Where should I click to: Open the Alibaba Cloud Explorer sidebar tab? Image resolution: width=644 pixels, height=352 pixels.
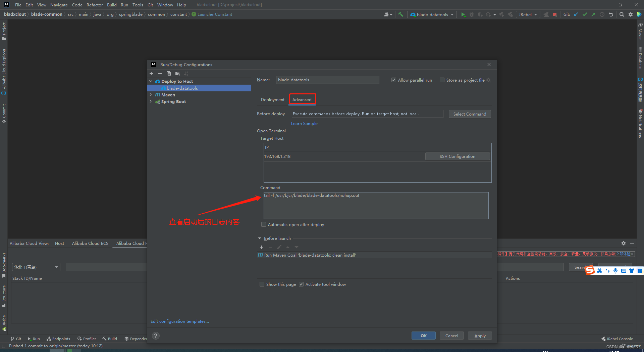4,72
